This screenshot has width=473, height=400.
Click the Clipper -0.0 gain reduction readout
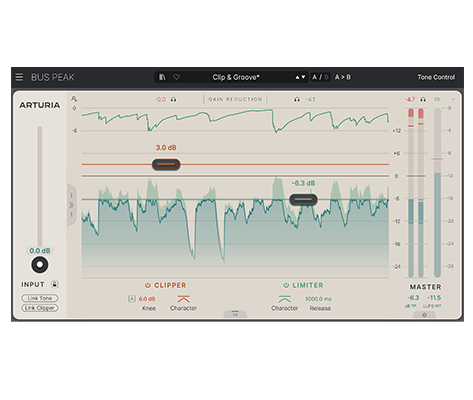click(160, 99)
